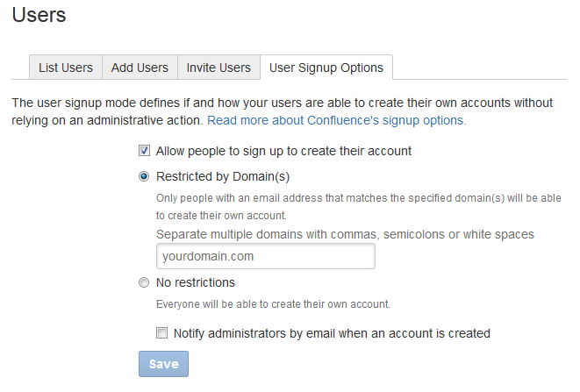Click the 'Separate multiple domains' hint text
The height and width of the screenshot is (392, 580).
pos(345,234)
